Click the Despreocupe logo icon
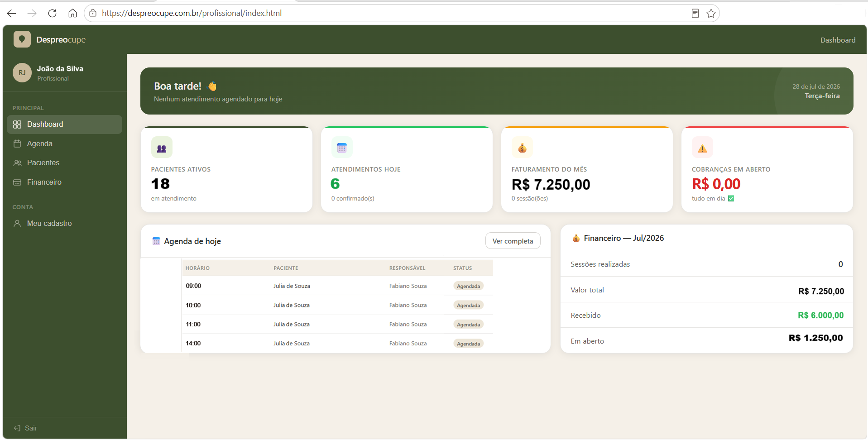 click(x=22, y=39)
